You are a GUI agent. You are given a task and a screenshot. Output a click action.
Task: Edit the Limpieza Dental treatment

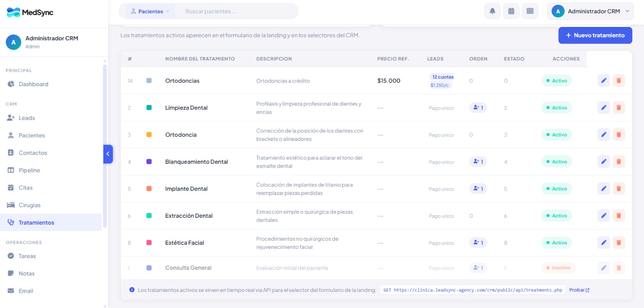(x=604, y=107)
